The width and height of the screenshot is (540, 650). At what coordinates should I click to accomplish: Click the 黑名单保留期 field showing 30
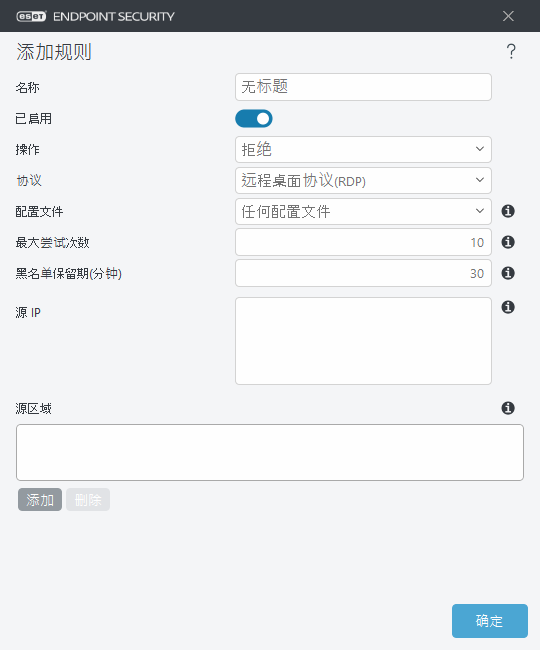(x=363, y=273)
